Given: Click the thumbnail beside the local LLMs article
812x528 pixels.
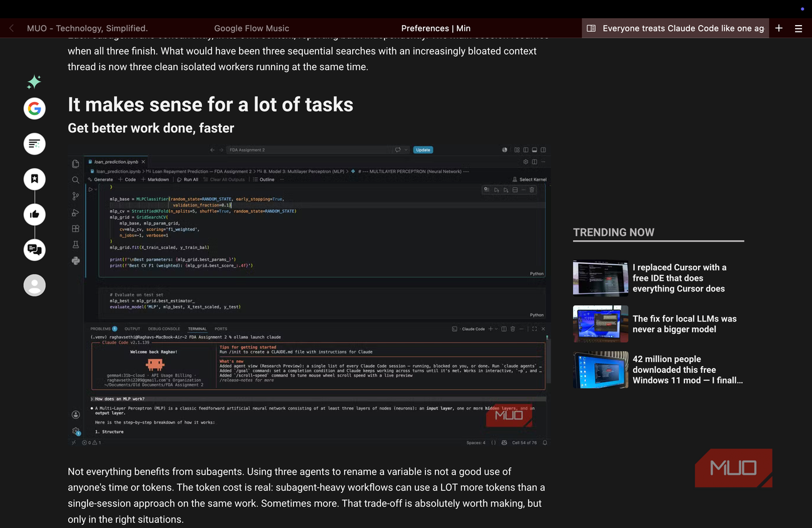Looking at the screenshot, I should coord(601,324).
